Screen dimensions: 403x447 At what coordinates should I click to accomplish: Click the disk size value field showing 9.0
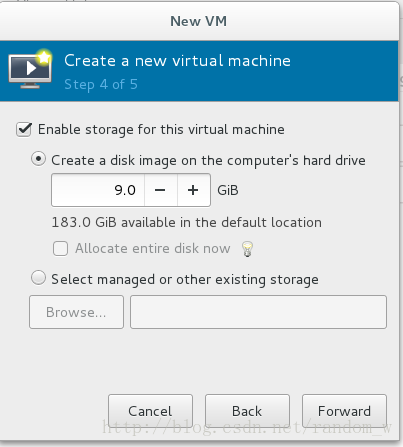pos(98,190)
